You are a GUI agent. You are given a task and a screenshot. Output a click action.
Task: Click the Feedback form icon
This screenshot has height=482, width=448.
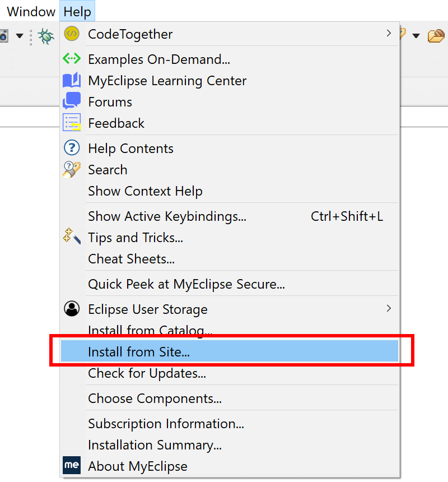tap(72, 122)
